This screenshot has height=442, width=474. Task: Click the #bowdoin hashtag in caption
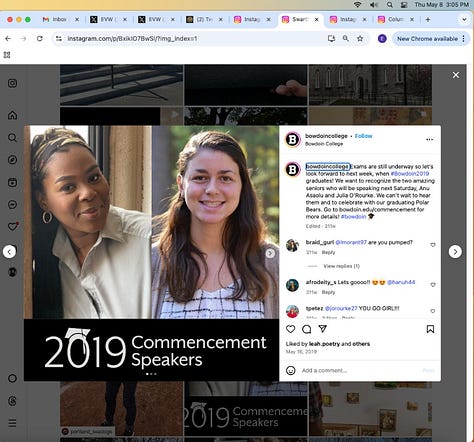(x=353, y=217)
